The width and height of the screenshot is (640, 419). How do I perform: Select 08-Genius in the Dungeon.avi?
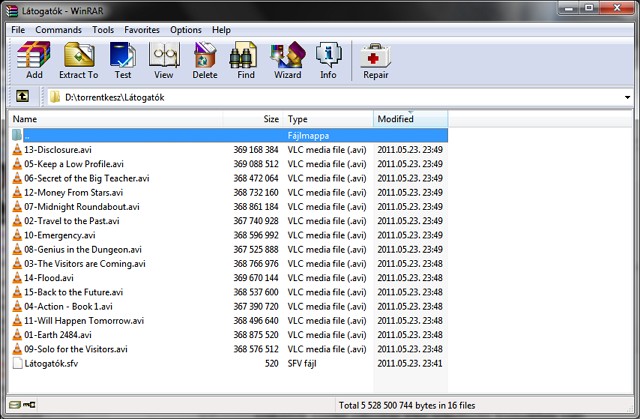click(83, 249)
